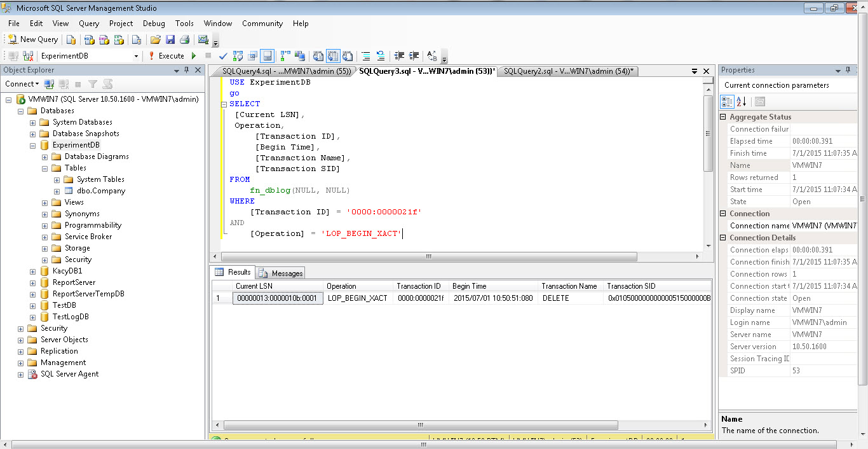Select the dbo.Company table
This screenshot has height=449, width=868.
(101, 191)
